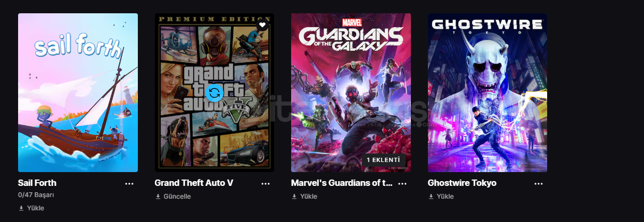Click Güncelle to update Grand Theft Auto V

tap(177, 197)
